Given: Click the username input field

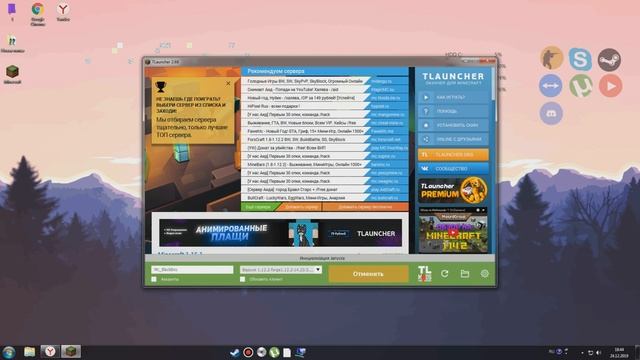Looking at the screenshot, I should (192, 270).
